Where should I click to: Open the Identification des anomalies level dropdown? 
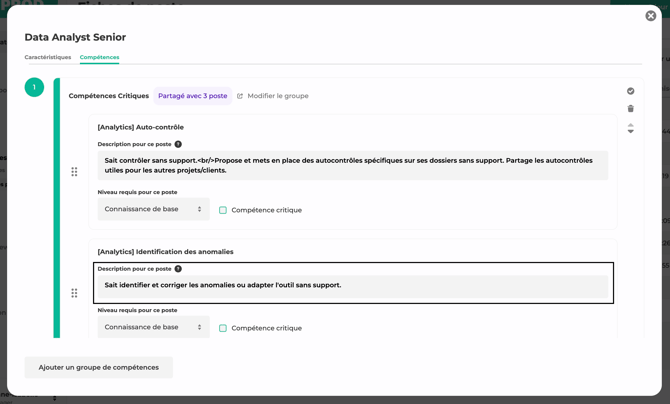tap(153, 327)
